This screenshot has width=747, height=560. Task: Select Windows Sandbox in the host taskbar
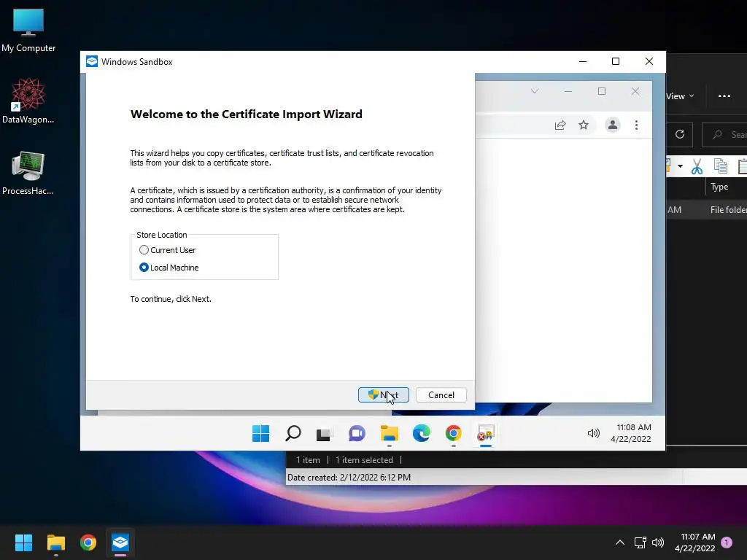[120, 542]
